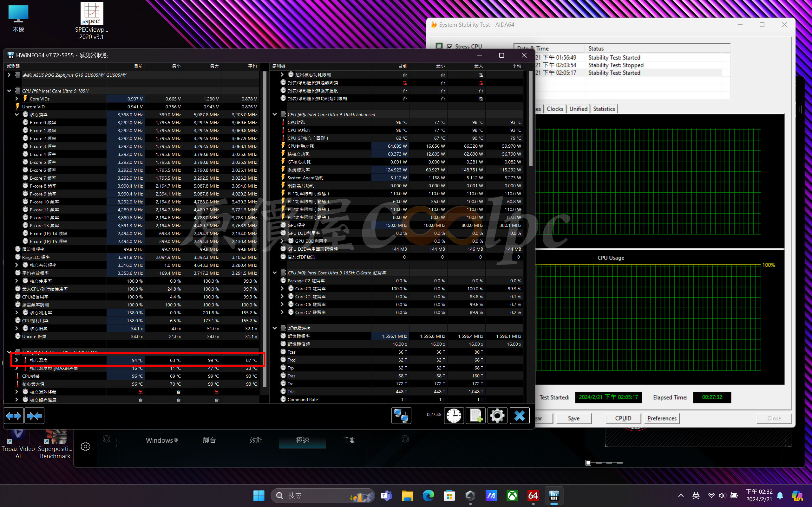Select the 效能 performance mode

click(x=256, y=440)
